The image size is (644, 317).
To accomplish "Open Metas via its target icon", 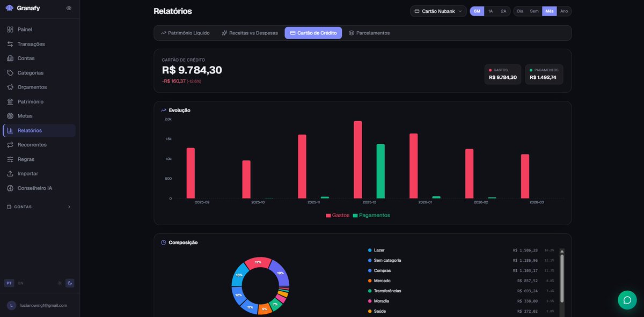I will coord(10,116).
